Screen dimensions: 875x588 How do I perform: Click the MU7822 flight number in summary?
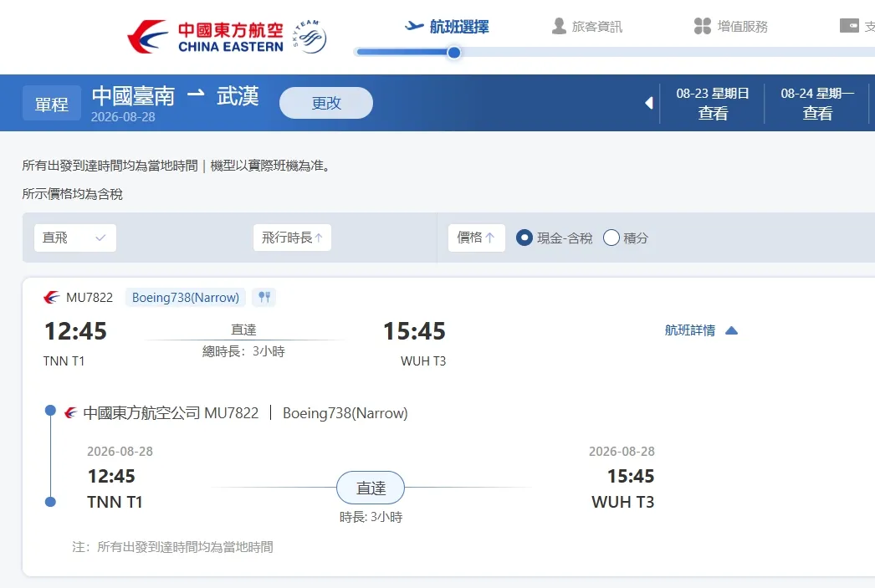tap(90, 298)
